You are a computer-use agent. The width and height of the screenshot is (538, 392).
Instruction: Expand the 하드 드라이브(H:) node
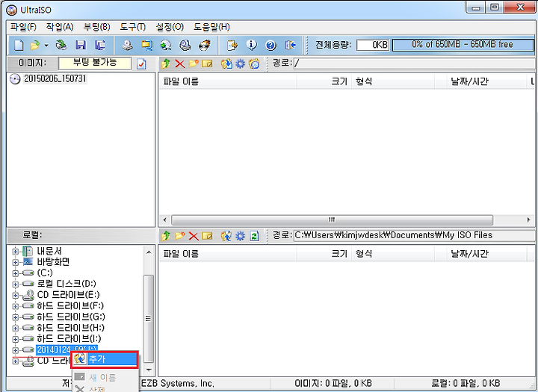click(15, 329)
